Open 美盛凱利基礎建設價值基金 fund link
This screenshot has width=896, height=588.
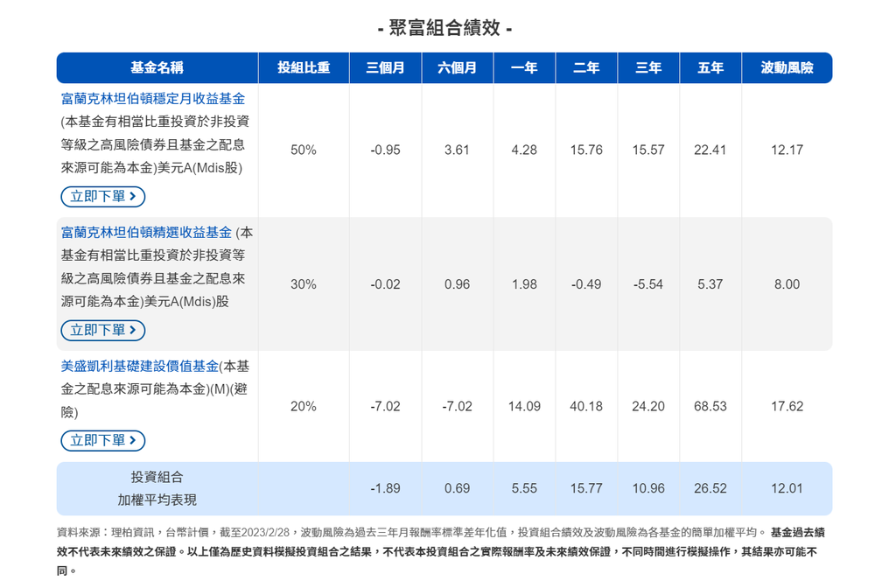(139, 367)
